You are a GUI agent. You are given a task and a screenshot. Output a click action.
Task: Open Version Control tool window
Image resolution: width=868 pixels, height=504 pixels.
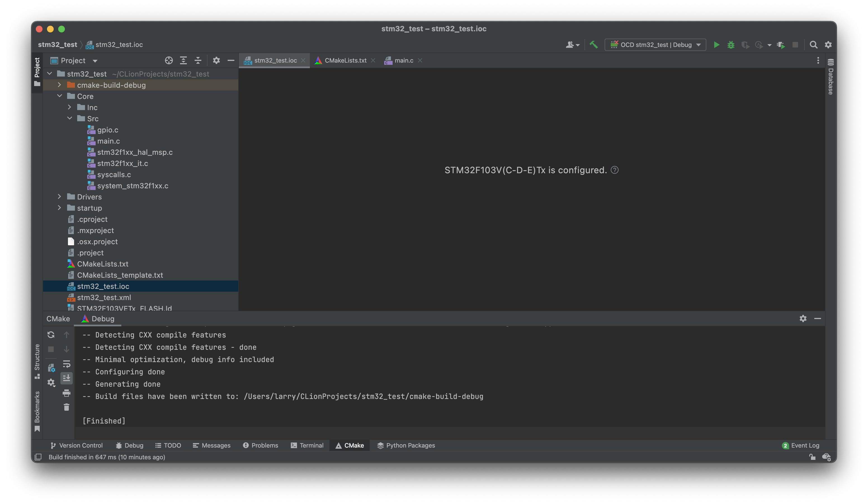[76, 445]
